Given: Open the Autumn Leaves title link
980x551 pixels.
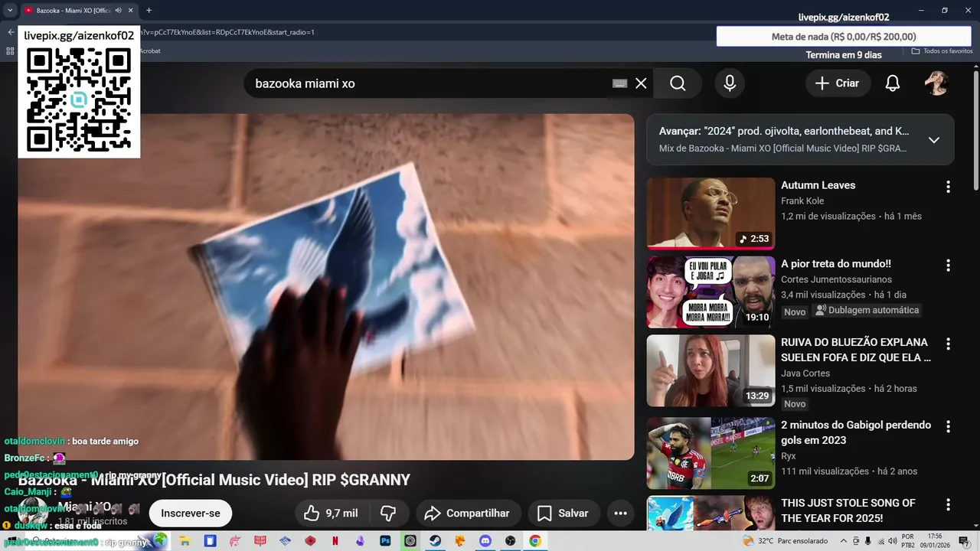Looking at the screenshot, I should [x=818, y=185].
